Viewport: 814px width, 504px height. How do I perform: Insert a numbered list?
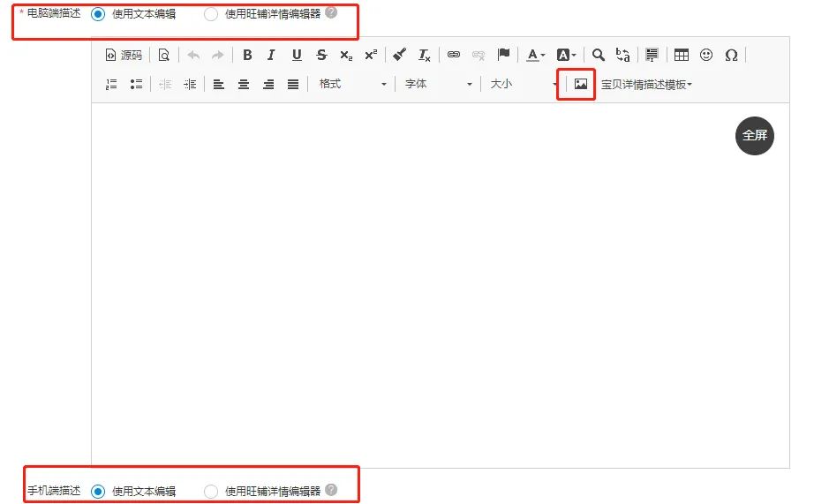click(x=111, y=84)
